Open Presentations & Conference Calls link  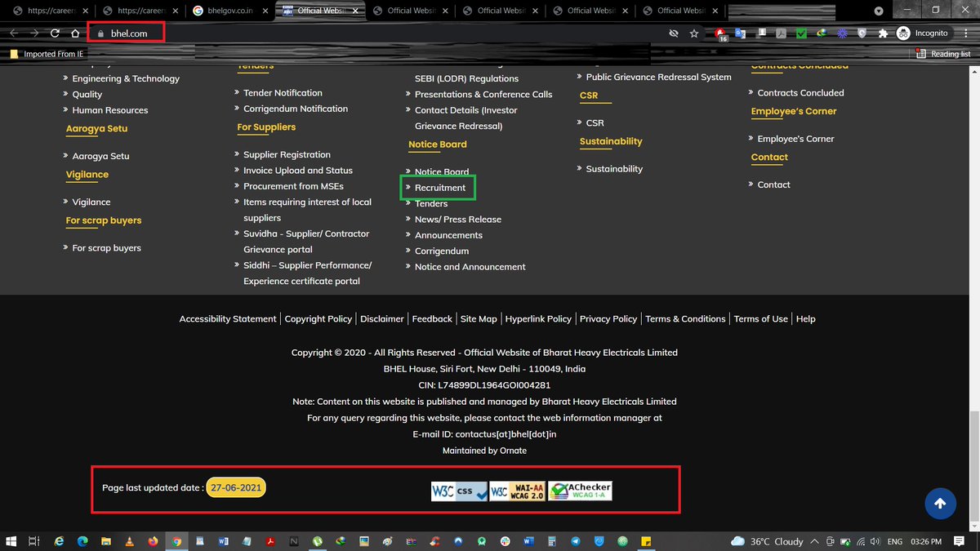coord(483,95)
